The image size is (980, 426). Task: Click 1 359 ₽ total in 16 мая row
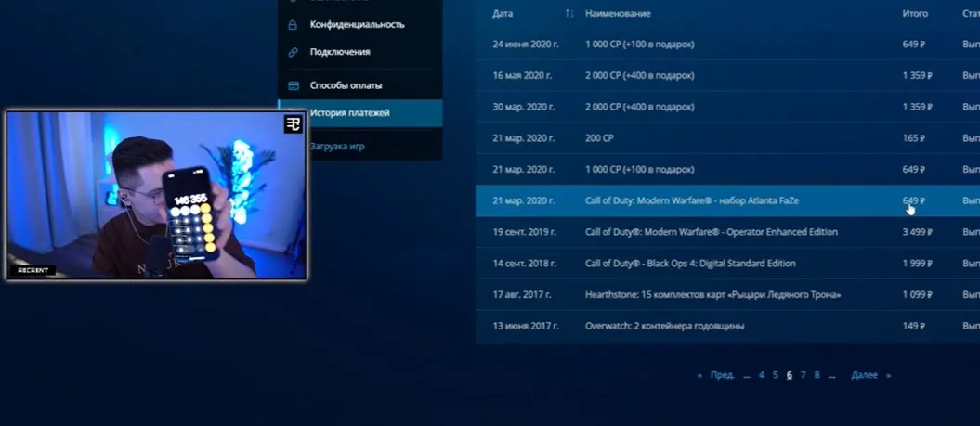pyautogui.click(x=918, y=75)
